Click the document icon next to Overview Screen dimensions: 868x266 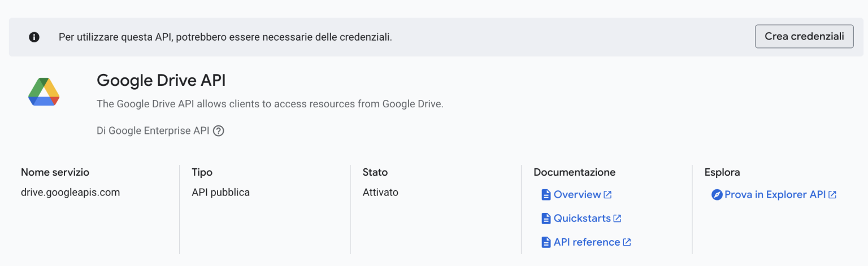click(x=546, y=195)
